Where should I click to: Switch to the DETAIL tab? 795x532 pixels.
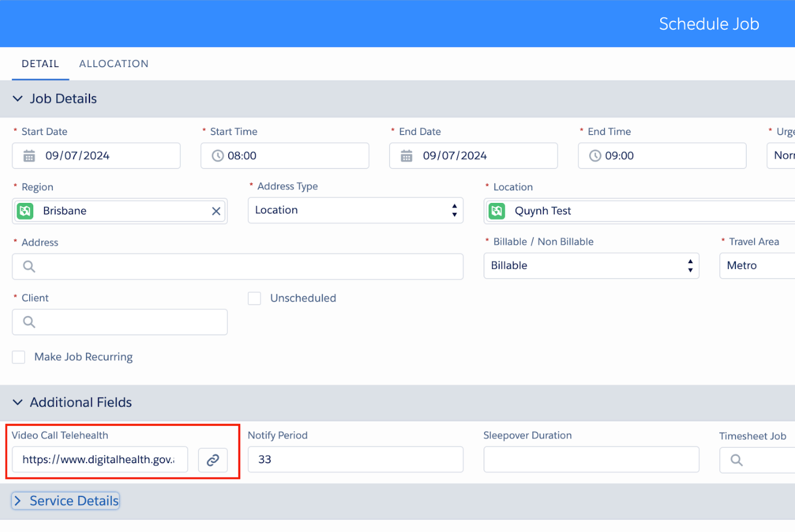pyautogui.click(x=40, y=64)
